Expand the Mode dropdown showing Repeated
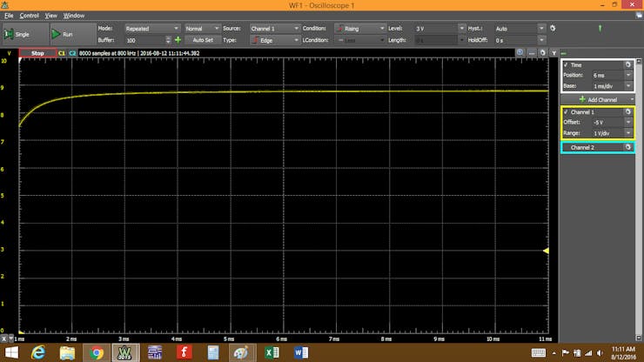The width and height of the screenshot is (644, 362). pos(152,29)
